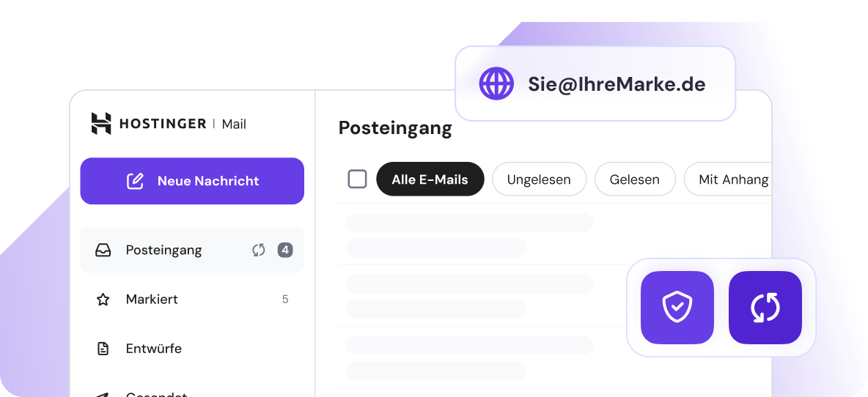Image resolution: width=868 pixels, height=397 pixels.
Task: Click the unread count badge 4
Action: [x=285, y=251]
